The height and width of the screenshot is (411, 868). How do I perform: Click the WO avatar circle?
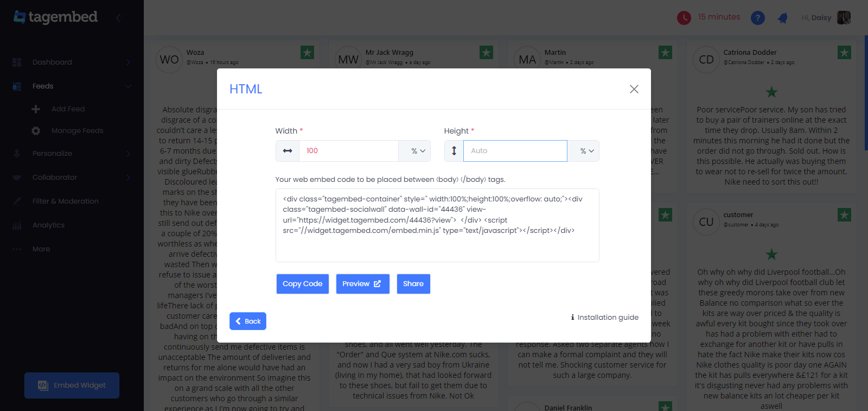pos(169,60)
